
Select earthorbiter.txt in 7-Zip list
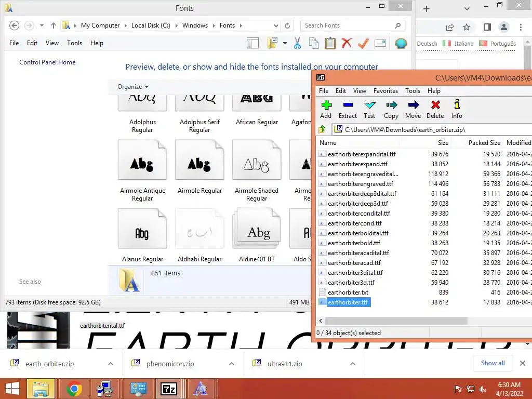click(348, 292)
